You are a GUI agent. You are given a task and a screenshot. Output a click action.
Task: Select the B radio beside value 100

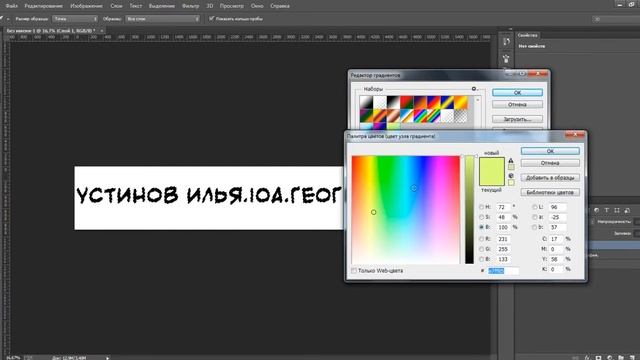click(481, 227)
